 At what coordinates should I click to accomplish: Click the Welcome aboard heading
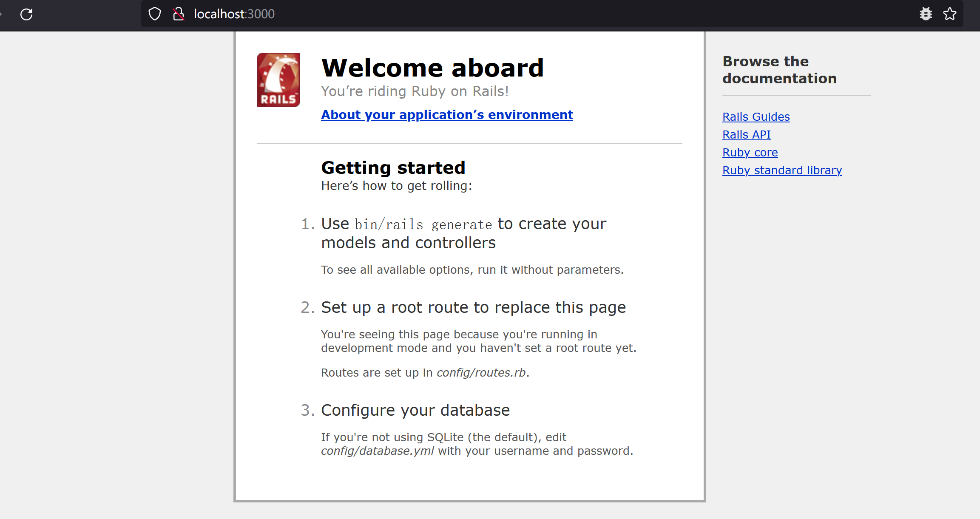tap(432, 68)
